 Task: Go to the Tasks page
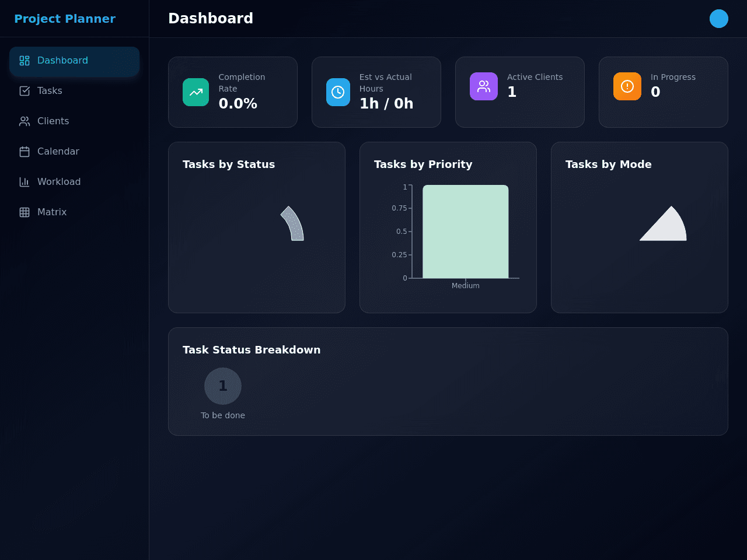pos(74,91)
